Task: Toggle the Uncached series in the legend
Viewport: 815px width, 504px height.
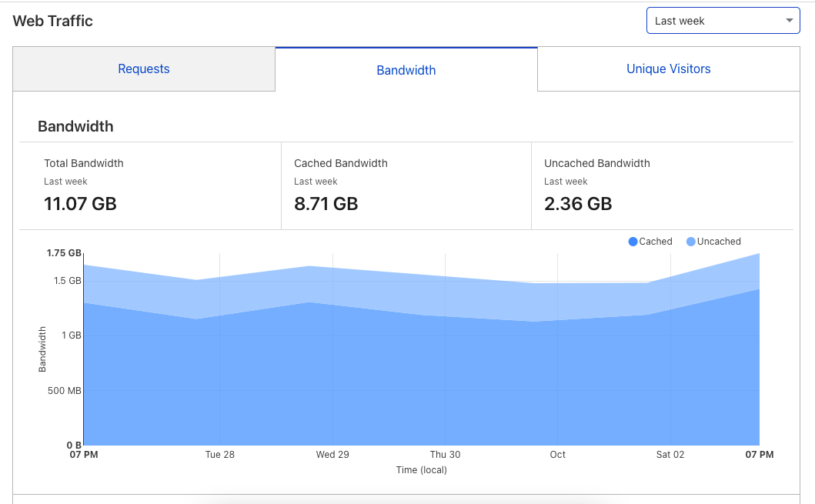Action: click(713, 241)
